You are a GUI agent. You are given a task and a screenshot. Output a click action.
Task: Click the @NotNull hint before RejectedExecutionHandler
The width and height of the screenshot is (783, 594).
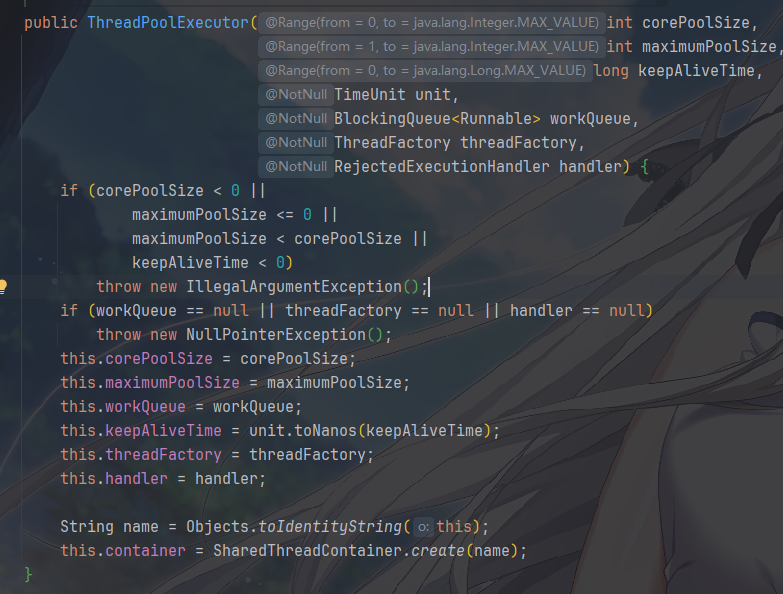[x=296, y=166]
